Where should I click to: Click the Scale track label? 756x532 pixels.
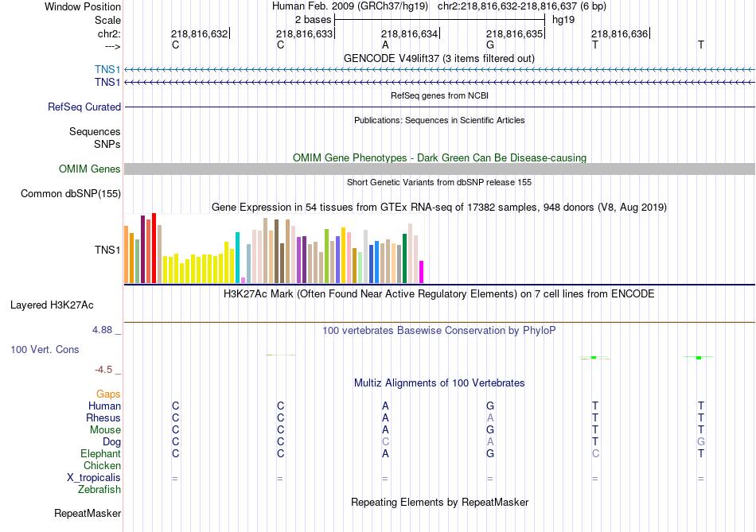coord(107,20)
